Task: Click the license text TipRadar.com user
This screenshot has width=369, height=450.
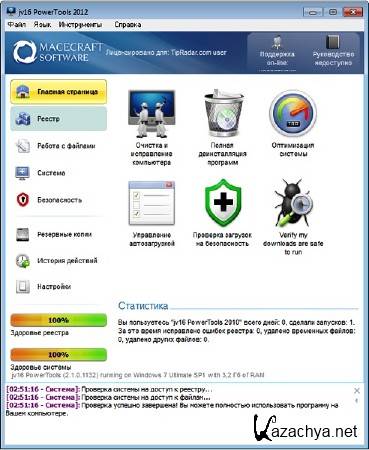Action: [166, 52]
